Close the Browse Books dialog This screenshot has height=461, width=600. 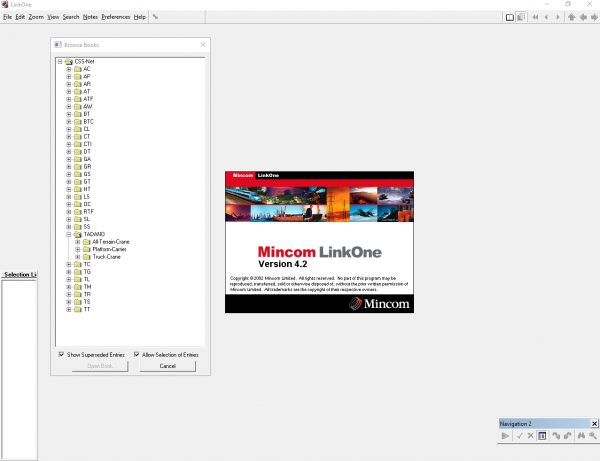[203, 45]
